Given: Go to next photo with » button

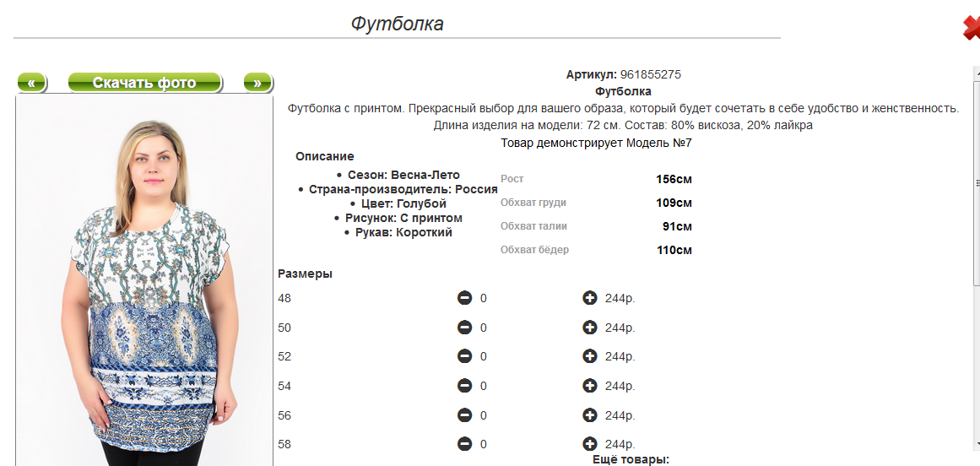Looking at the screenshot, I should 257,83.
